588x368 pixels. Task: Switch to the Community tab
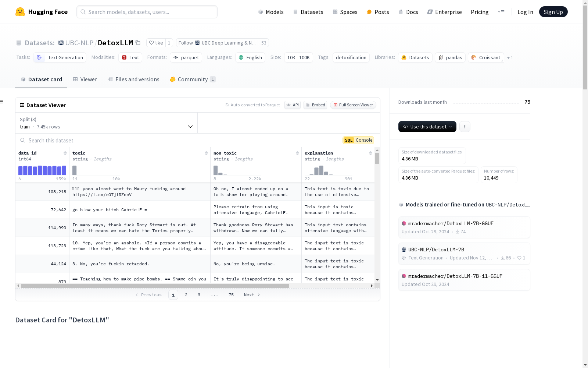coord(193,79)
